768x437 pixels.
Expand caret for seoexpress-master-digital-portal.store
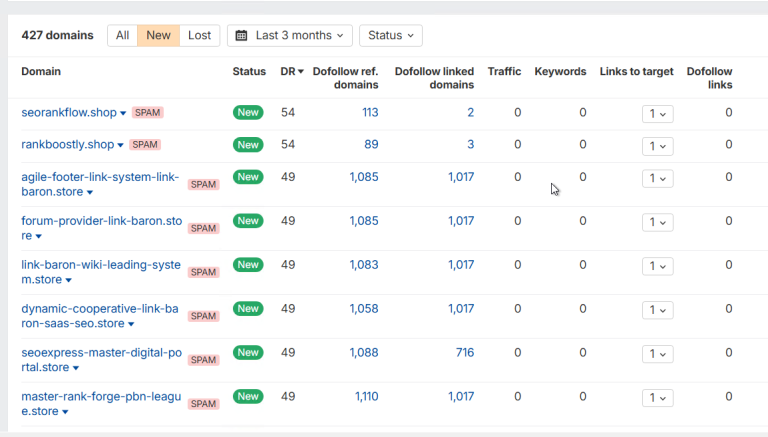[75, 368]
